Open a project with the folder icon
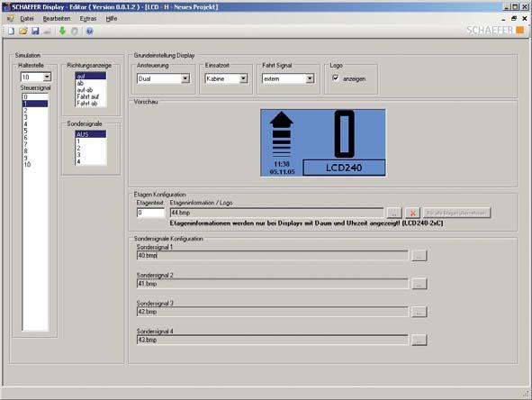This screenshot has height=400, width=532. click(x=23, y=32)
